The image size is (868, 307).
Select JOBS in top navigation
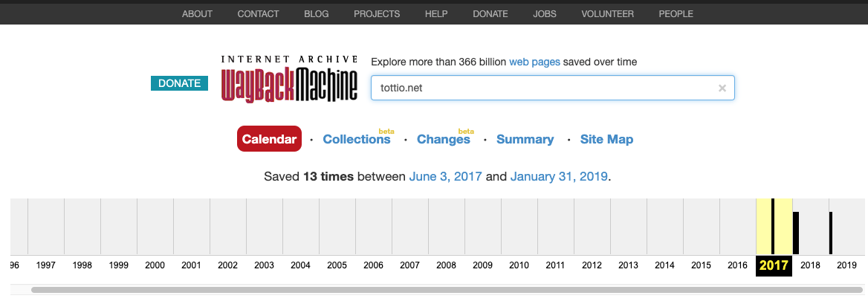tap(545, 14)
